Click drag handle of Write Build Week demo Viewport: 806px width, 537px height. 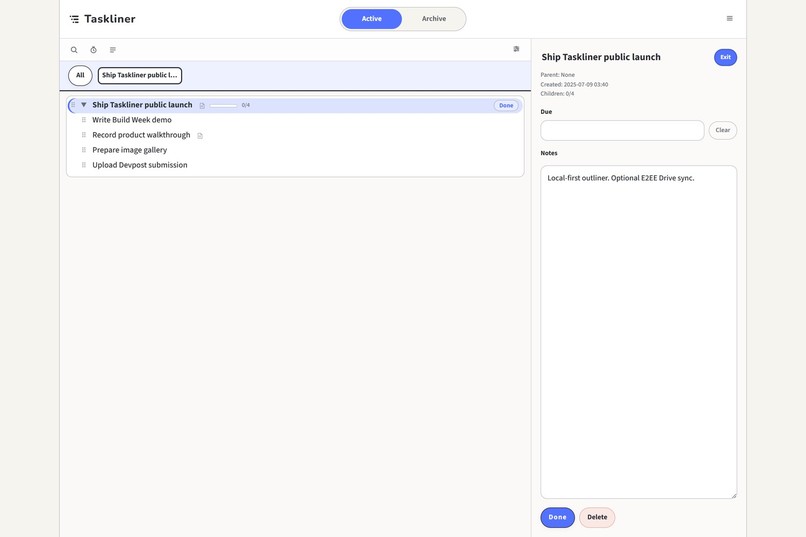(x=83, y=120)
